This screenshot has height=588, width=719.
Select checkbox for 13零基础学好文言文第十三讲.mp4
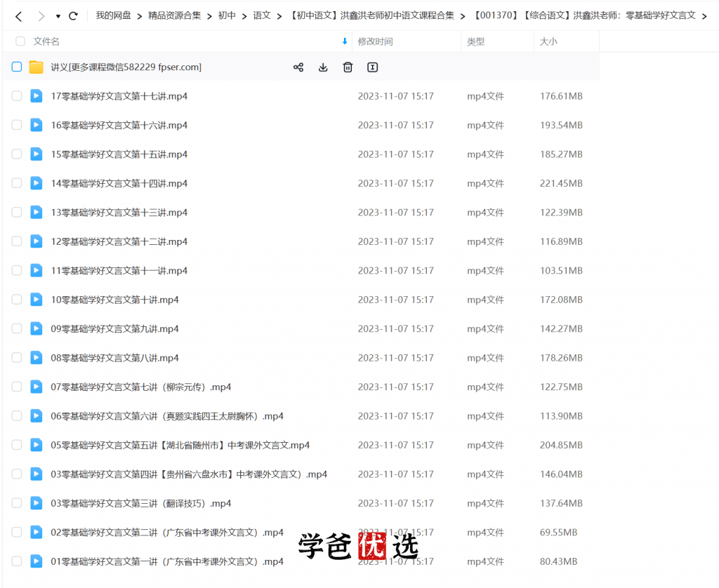[17, 212]
